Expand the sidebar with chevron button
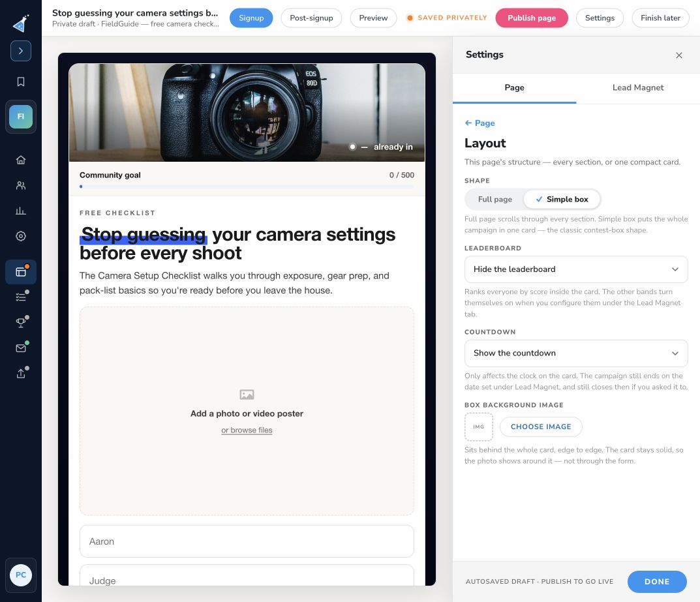 coord(20,51)
